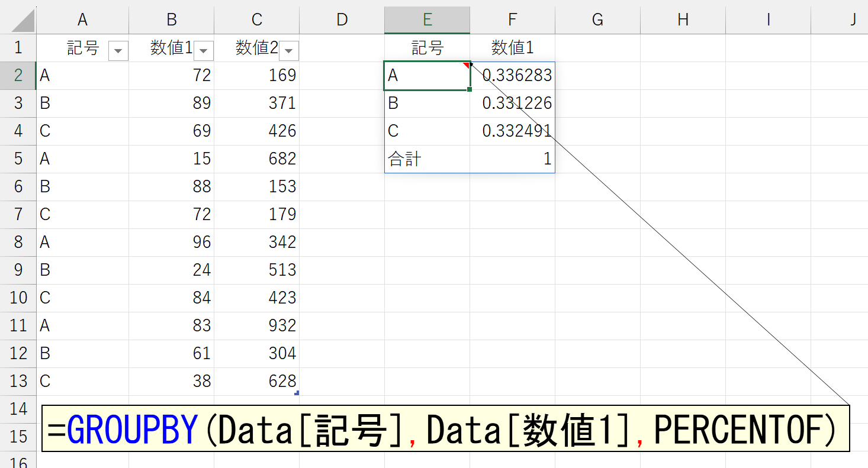868x468 pixels.
Task: Click cell C9 with value 513
Action: click(257, 270)
